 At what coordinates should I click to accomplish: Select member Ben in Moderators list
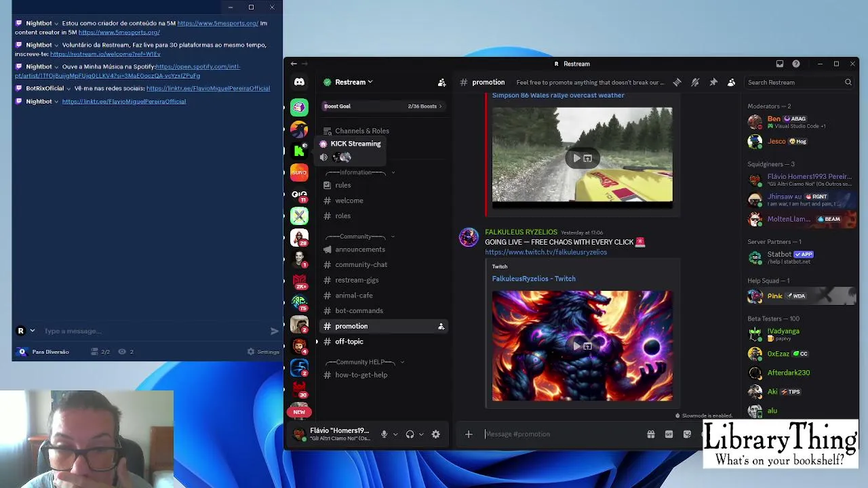[800, 122]
